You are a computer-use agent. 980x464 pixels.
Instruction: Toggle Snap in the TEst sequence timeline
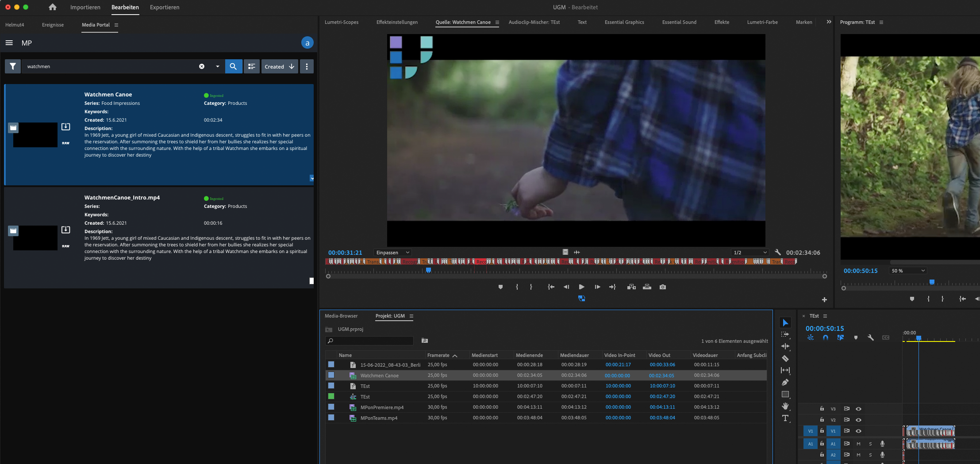(826, 337)
